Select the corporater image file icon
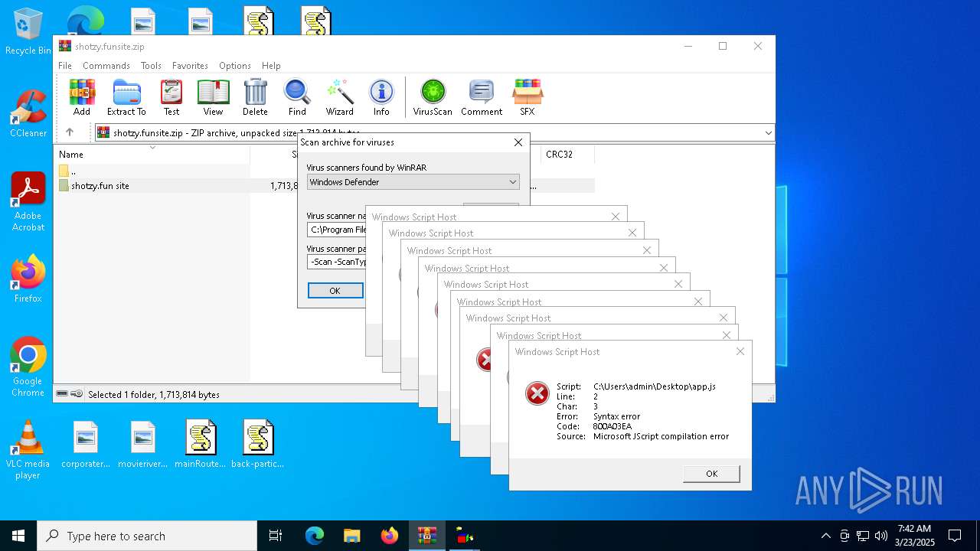 click(86, 444)
